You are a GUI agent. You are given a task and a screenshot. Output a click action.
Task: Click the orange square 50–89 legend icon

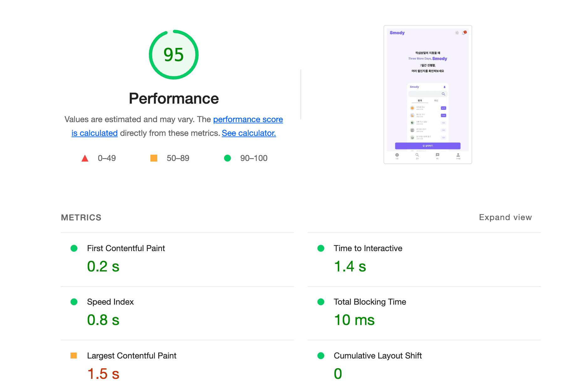154,158
